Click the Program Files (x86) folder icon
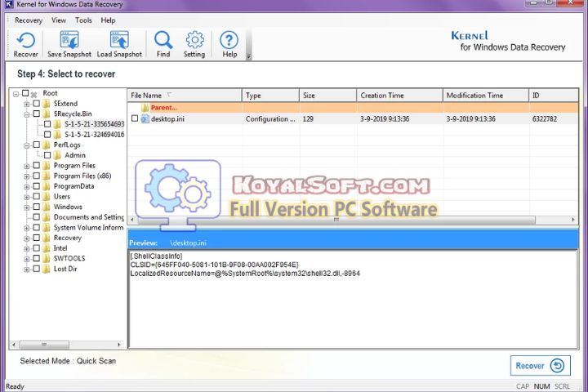Image resolution: width=588 pixels, height=392 pixels. coord(46,176)
